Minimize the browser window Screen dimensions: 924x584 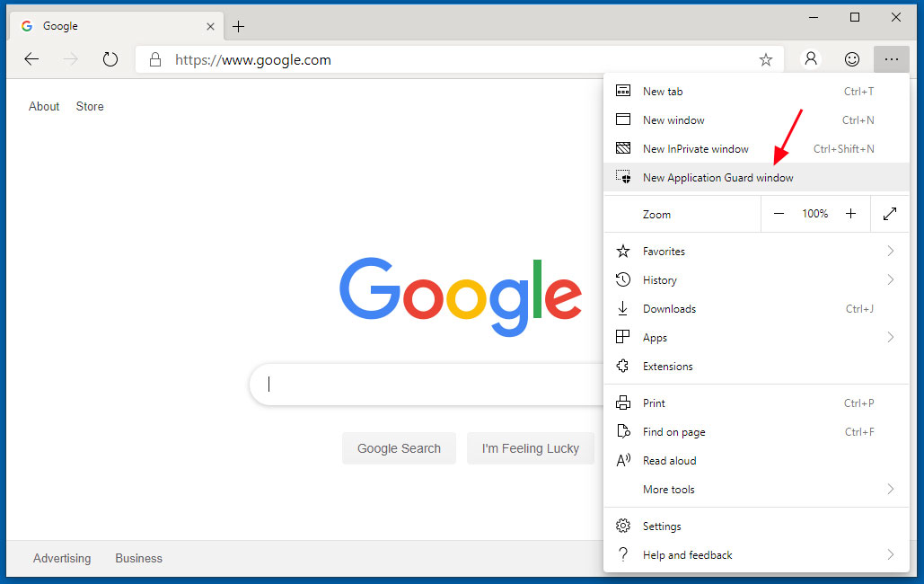(x=814, y=18)
